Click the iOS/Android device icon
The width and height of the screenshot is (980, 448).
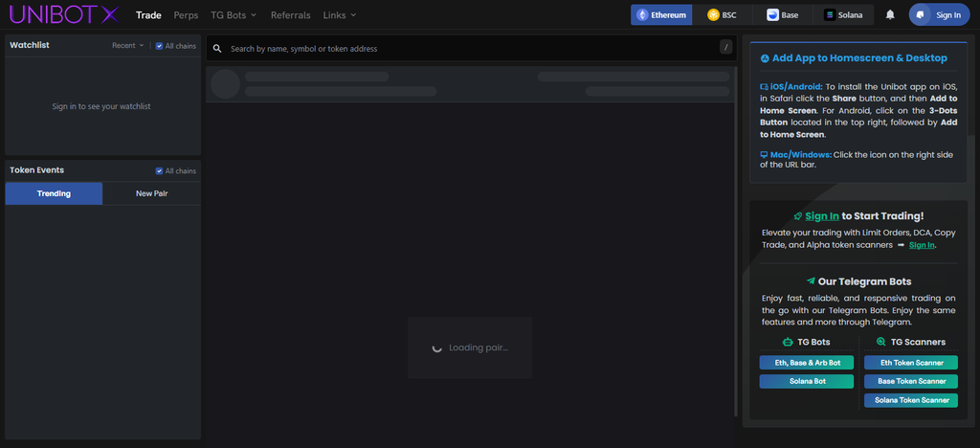pyautogui.click(x=764, y=87)
